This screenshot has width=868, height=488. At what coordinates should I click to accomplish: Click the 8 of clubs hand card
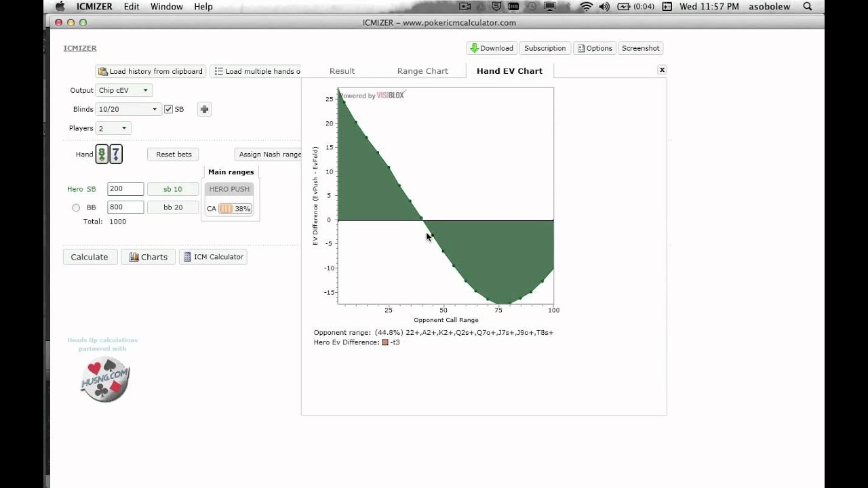click(x=102, y=154)
